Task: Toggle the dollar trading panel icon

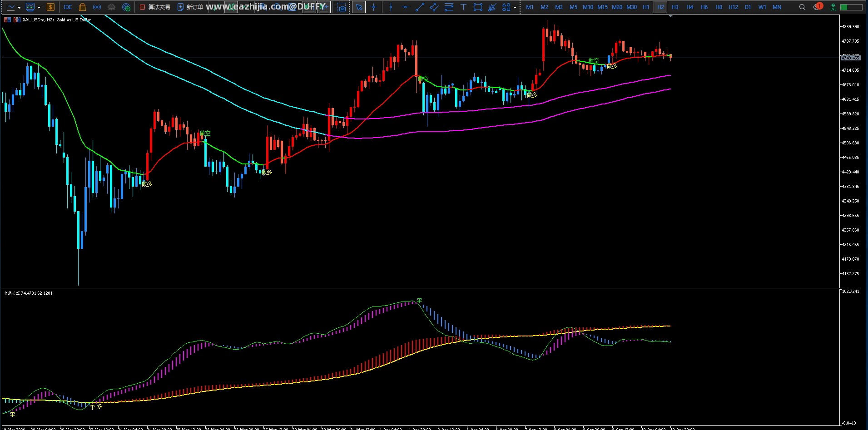Action: (x=50, y=7)
